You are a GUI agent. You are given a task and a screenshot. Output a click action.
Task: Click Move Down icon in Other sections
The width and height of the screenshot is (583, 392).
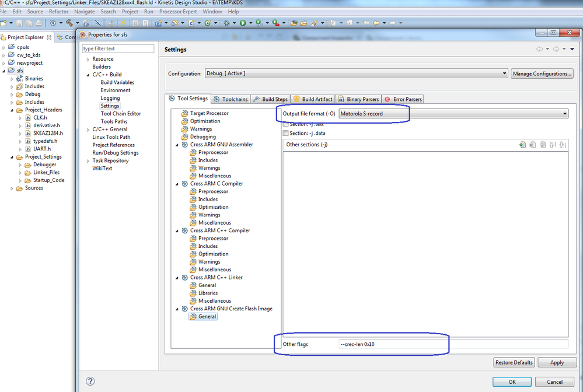(x=563, y=145)
